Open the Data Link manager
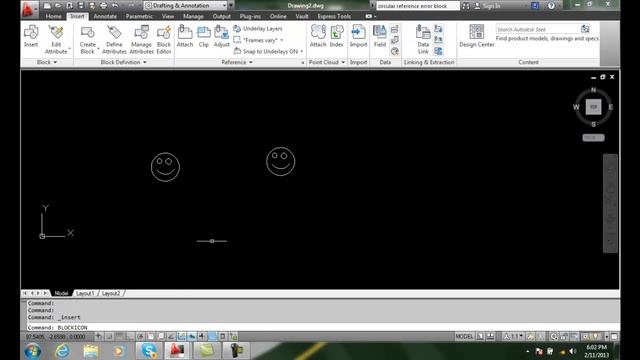The image size is (640, 360). (423, 40)
